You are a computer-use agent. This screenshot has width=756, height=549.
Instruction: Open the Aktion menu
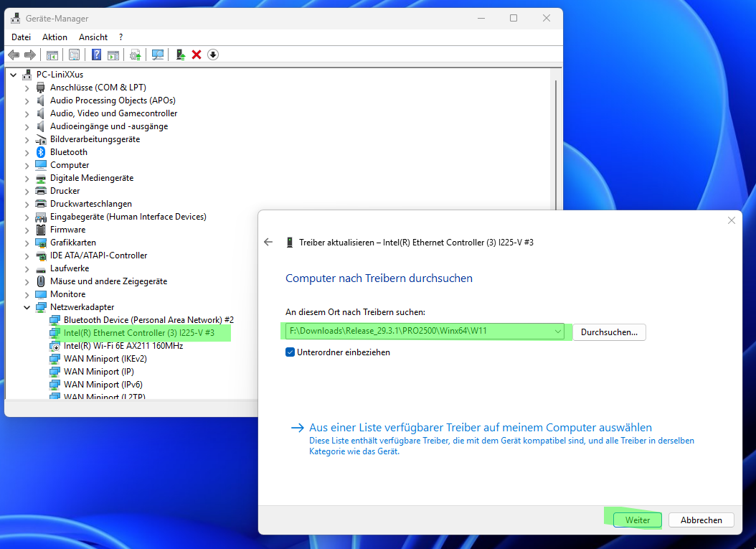55,37
